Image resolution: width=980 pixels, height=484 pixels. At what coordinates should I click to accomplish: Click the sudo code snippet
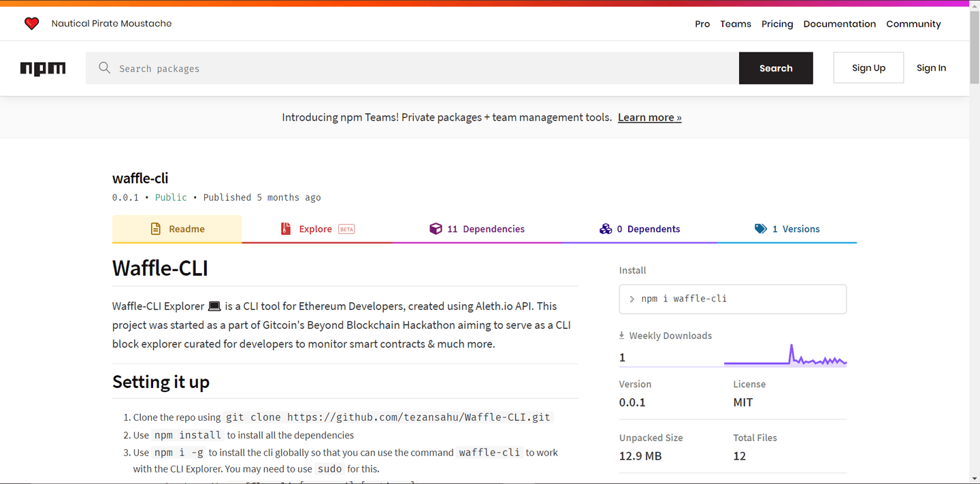click(x=330, y=469)
